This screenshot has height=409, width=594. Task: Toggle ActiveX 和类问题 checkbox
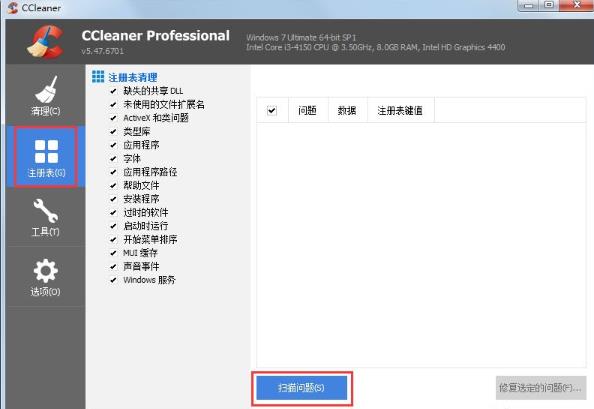click(x=113, y=118)
